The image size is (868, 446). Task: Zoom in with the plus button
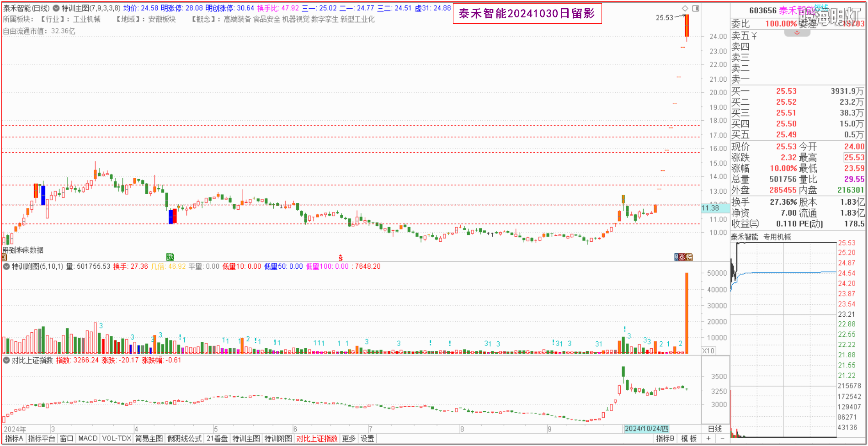coord(708,439)
